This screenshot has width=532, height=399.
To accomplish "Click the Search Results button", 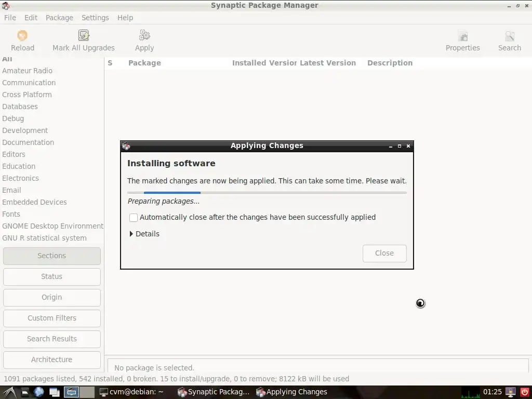I will click(52, 339).
